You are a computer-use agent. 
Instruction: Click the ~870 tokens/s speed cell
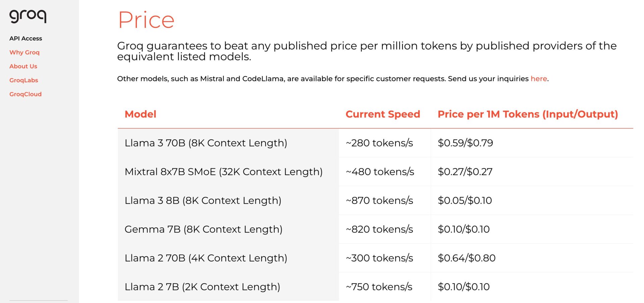(x=379, y=201)
